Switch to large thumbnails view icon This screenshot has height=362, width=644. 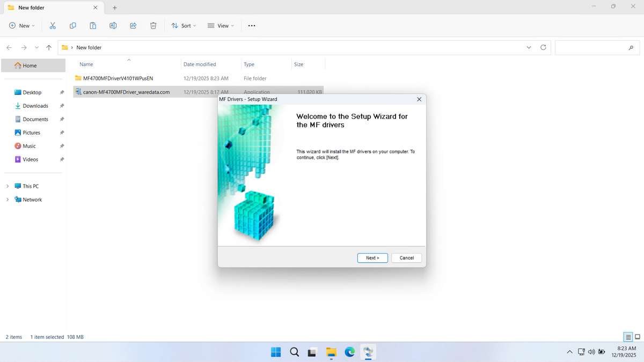point(638,337)
